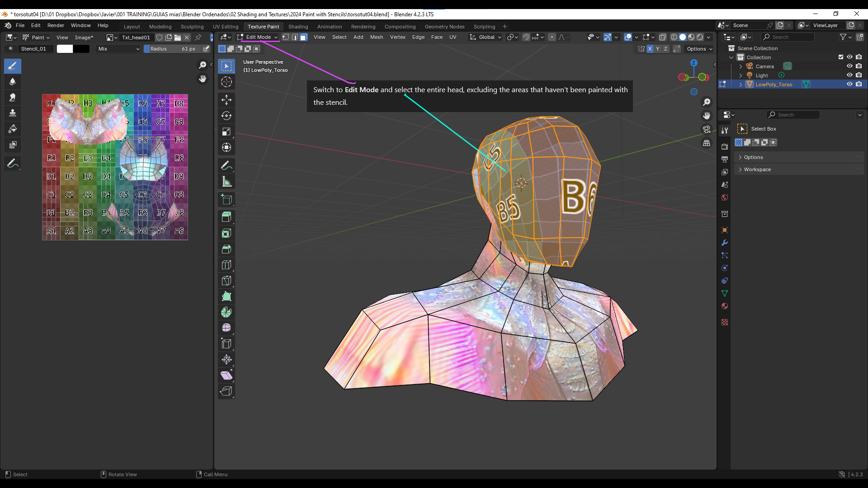The image size is (868, 488).
Task: Click the Image* menu in image editor
Action: (x=84, y=38)
